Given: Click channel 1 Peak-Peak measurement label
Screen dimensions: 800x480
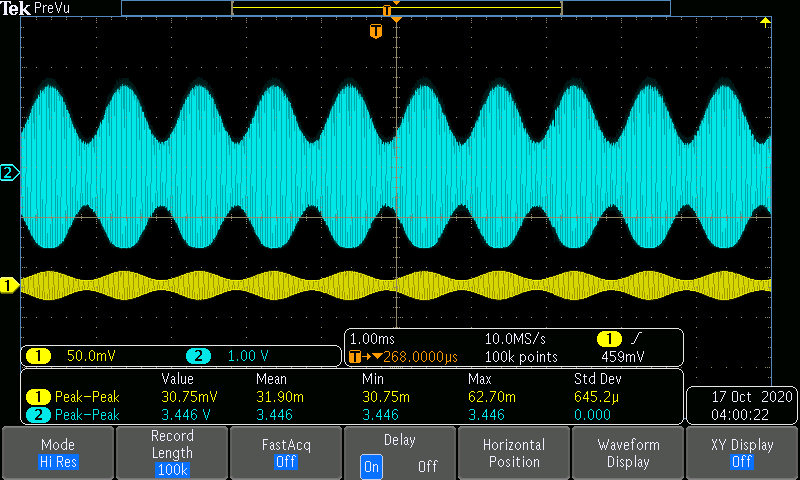Looking at the screenshot, I should tap(87, 397).
